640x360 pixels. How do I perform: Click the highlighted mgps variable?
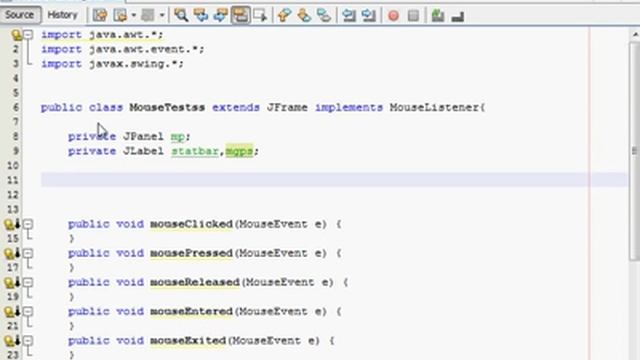[239, 151]
